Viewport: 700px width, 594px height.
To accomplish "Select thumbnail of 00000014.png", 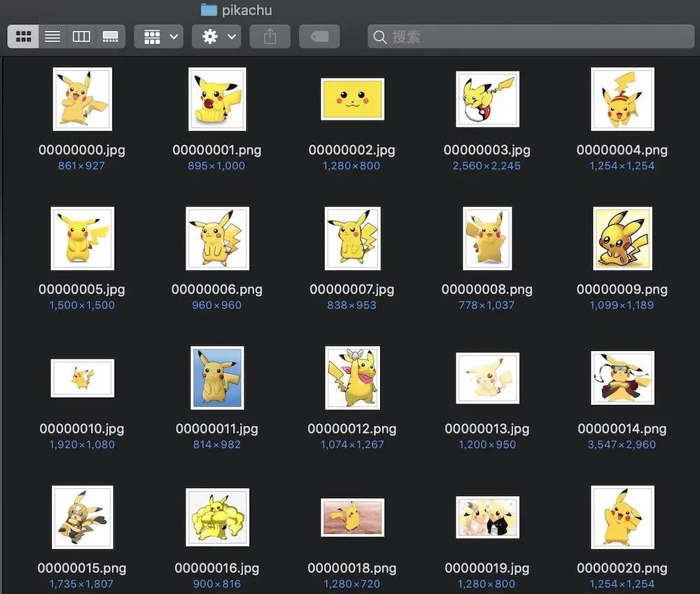I will [x=622, y=378].
